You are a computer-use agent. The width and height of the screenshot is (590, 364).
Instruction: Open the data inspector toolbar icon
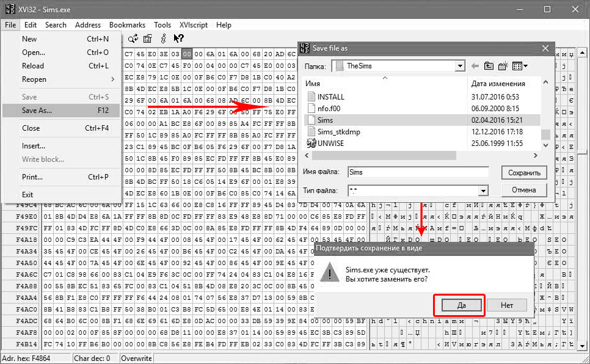coord(148,38)
